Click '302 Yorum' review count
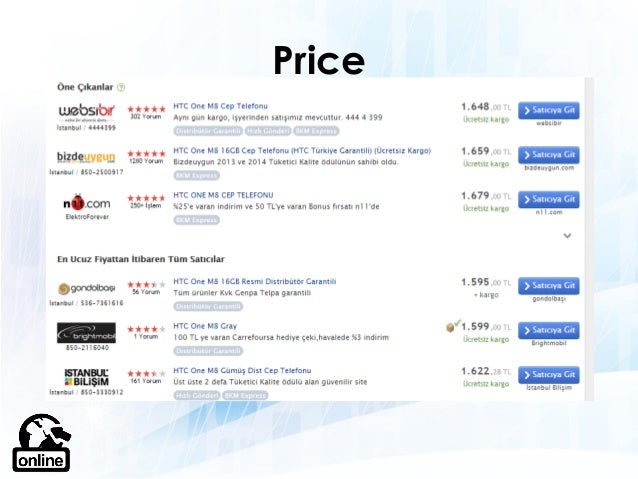Screen dimensions: 638x479 [x=146, y=117]
